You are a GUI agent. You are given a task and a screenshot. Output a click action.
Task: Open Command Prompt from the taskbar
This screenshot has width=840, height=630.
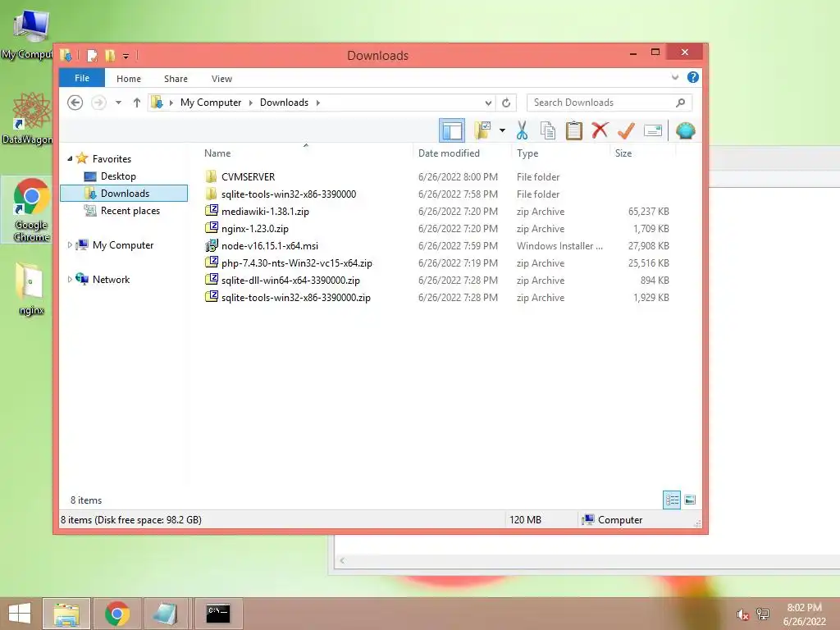[x=218, y=614]
